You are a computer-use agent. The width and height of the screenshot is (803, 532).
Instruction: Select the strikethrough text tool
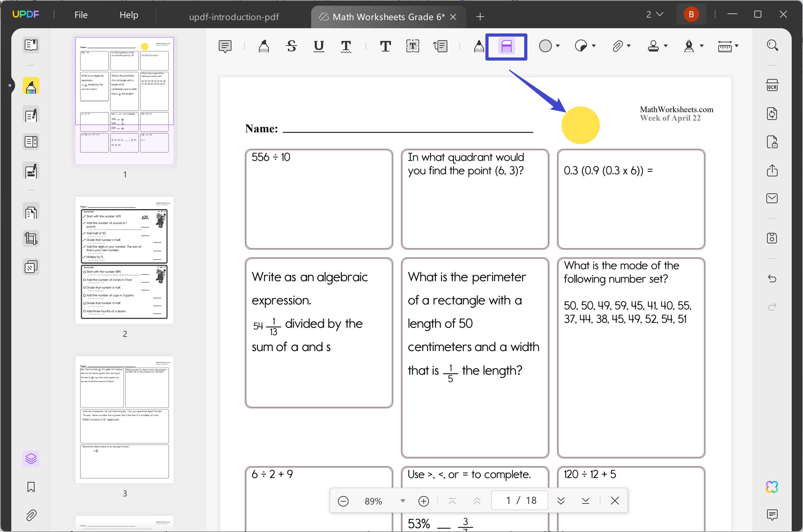coord(291,46)
